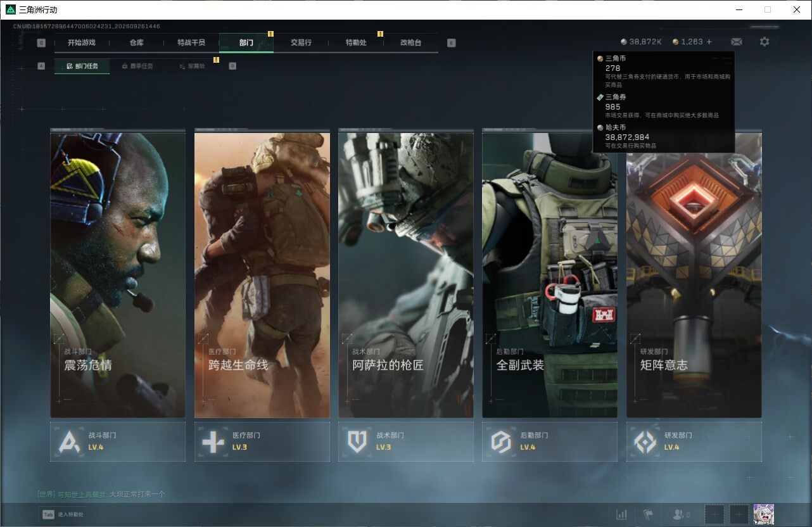Click the 战术部门 shield icon
The height and width of the screenshot is (527, 812).
point(357,441)
